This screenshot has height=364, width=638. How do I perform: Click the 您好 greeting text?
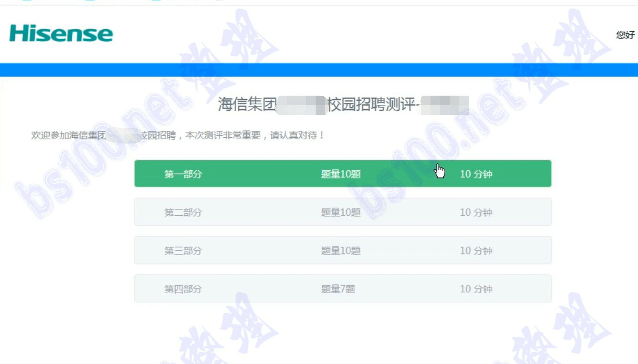pos(626,35)
